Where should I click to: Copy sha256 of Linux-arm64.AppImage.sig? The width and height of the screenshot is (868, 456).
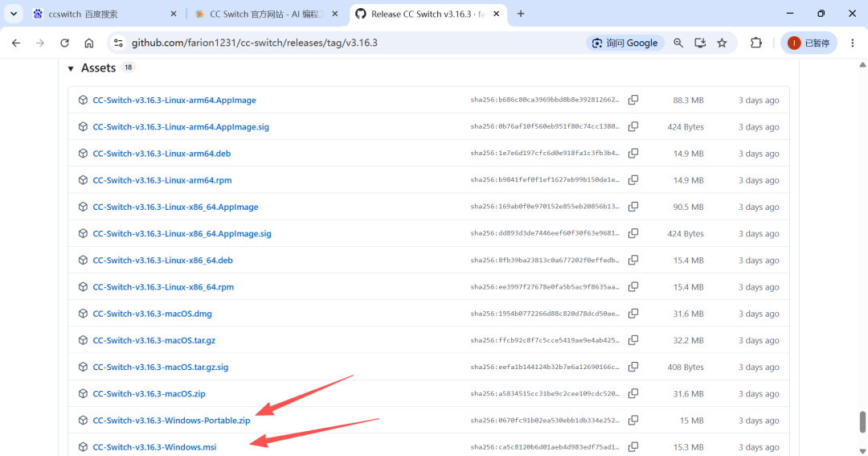(633, 126)
